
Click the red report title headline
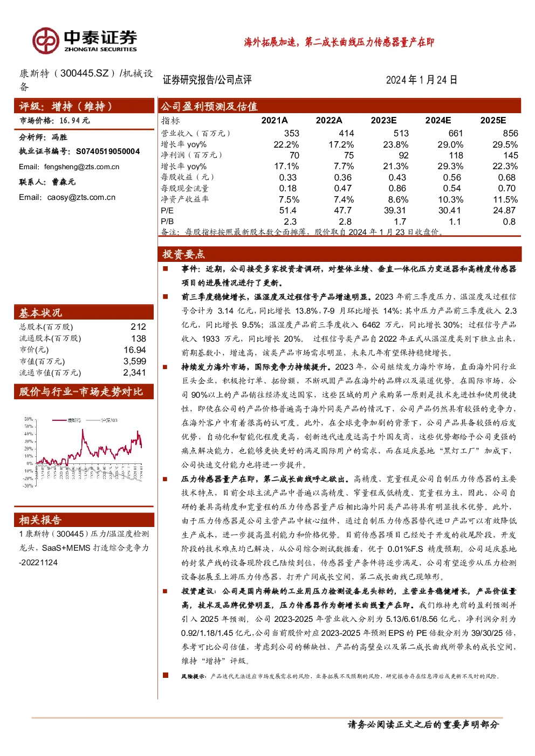coord(339,42)
